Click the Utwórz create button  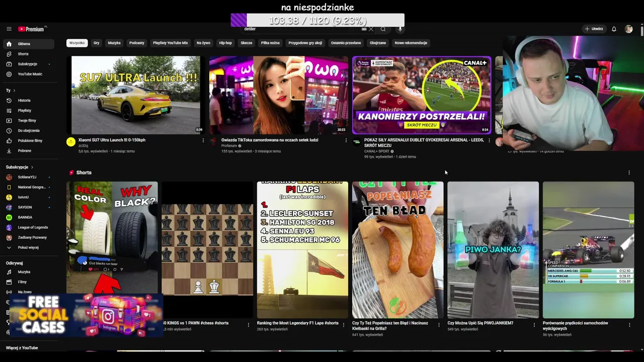594,29
